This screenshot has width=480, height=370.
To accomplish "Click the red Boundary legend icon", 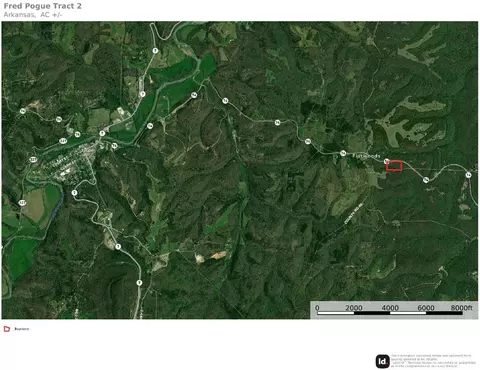I will [x=7, y=329].
